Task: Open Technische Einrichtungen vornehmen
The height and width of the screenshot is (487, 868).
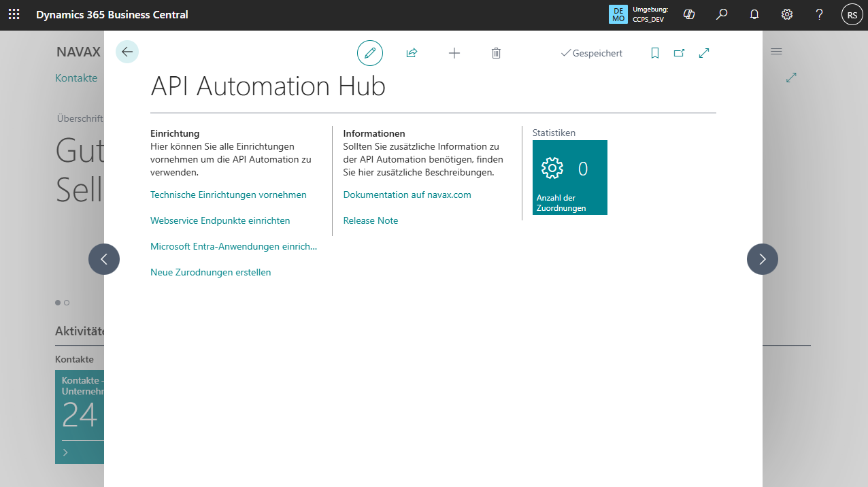Action: tap(229, 195)
